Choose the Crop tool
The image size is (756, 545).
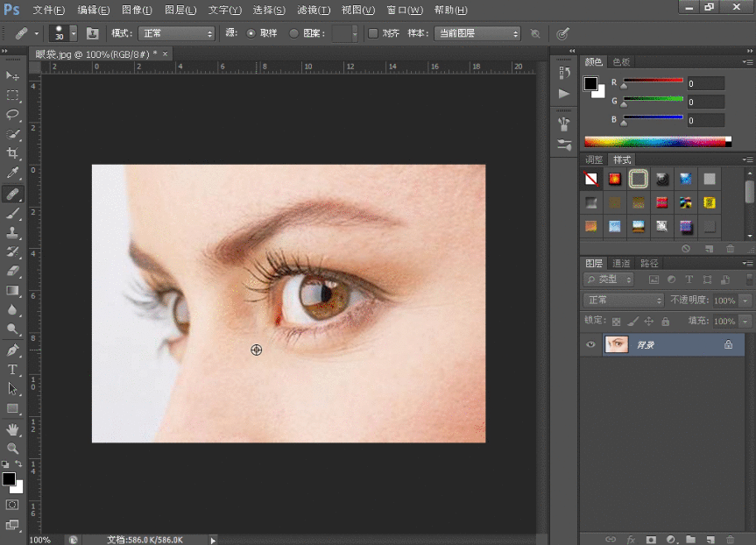point(13,153)
